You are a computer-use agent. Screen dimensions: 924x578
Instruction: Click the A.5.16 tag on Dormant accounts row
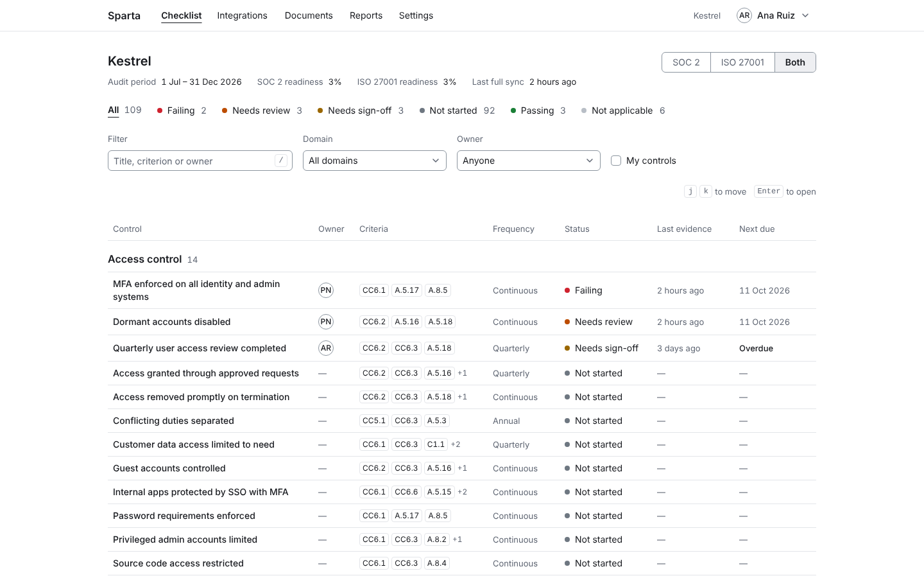[x=407, y=322]
